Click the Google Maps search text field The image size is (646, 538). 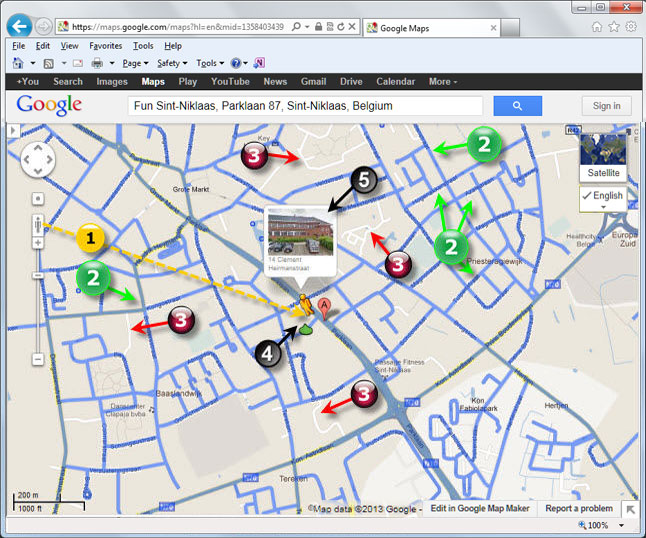305,106
